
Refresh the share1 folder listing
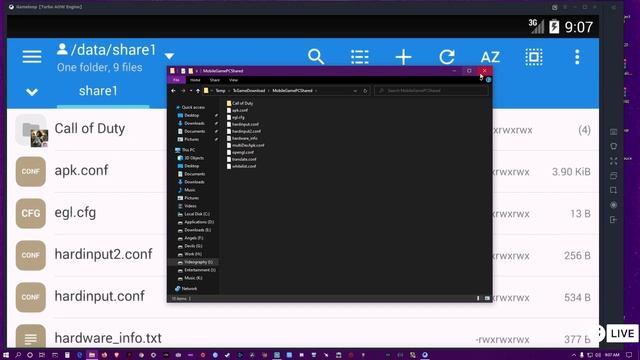[447, 57]
